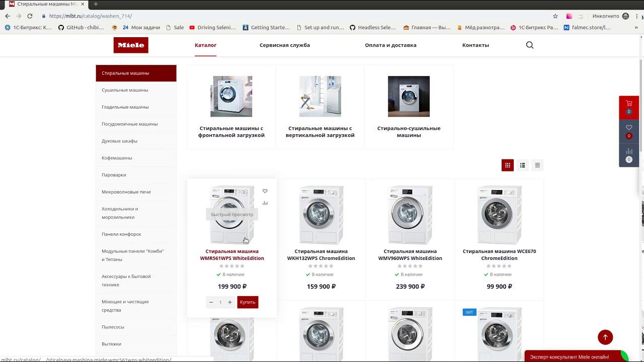This screenshot has height=362, width=644.
Task: Click Купить for WMR561WPS
Action: [x=248, y=302]
